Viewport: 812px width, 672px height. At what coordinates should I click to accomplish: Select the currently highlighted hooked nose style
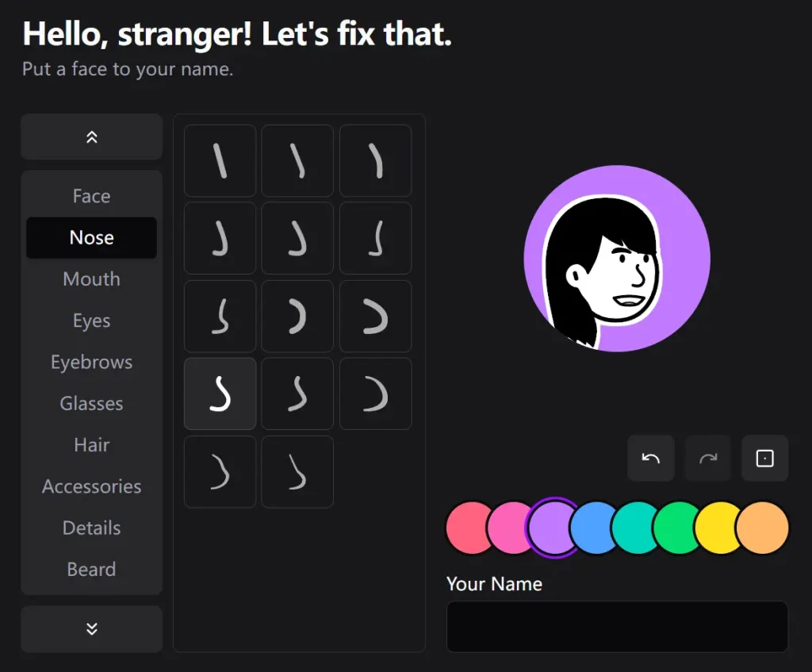coord(220,393)
